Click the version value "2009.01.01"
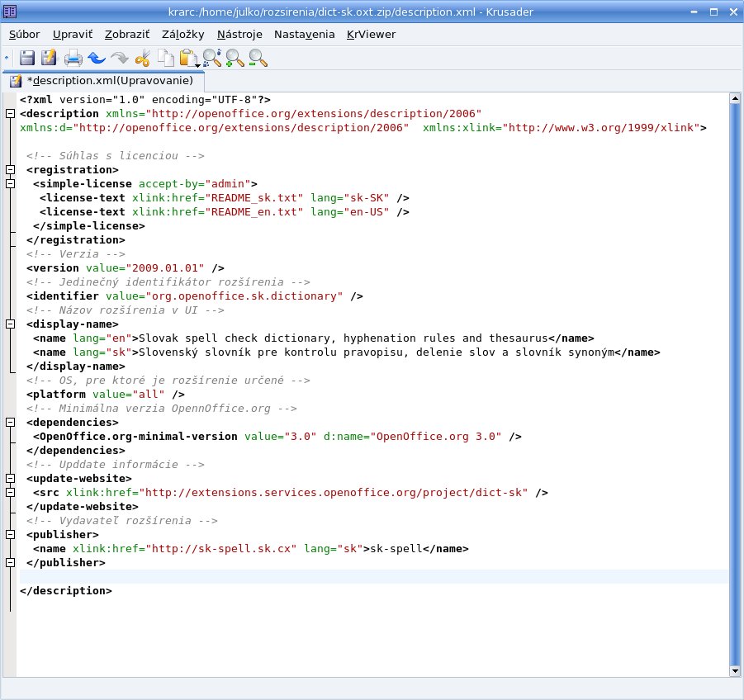 tap(165, 268)
